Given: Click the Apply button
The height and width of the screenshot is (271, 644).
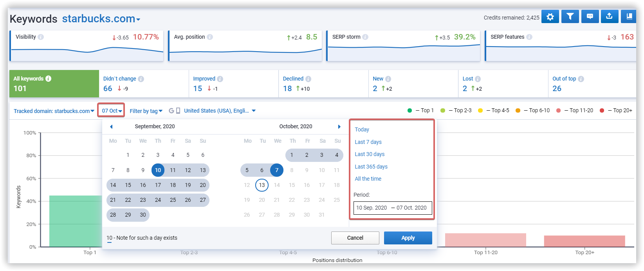Looking at the screenshot, I should coord(408,238).
